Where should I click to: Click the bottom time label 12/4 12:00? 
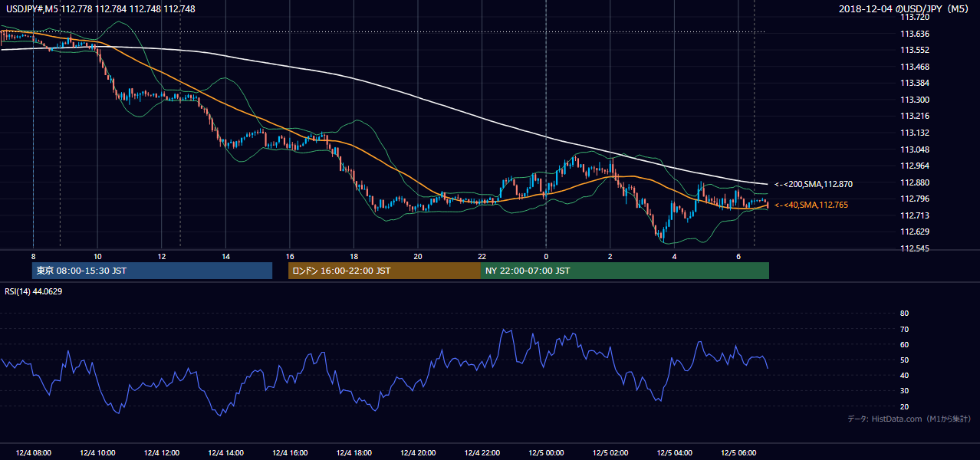point(161,452)
